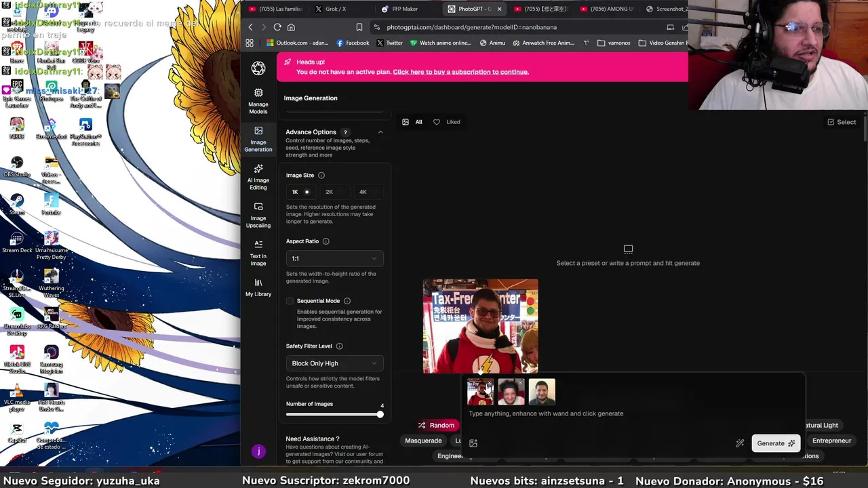Open OBS Studio desktop shortcut
This screenshot has width=868, height=488.
[x=17, y=167]
